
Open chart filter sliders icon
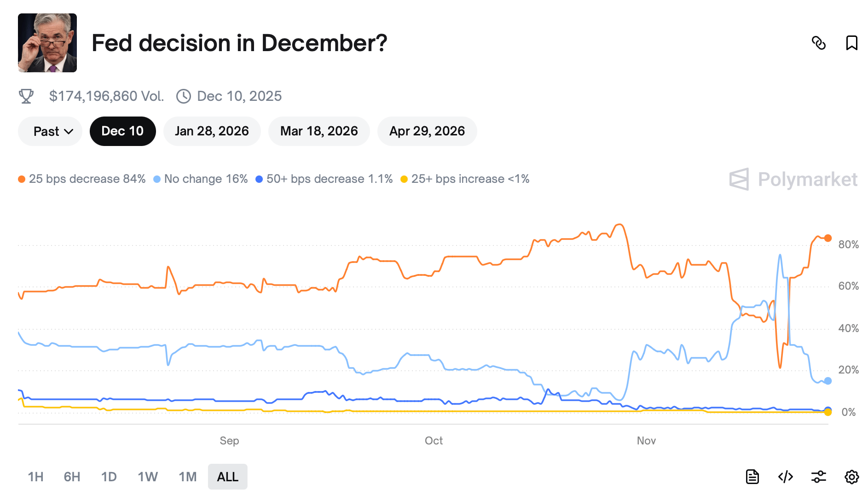point(818,477)
